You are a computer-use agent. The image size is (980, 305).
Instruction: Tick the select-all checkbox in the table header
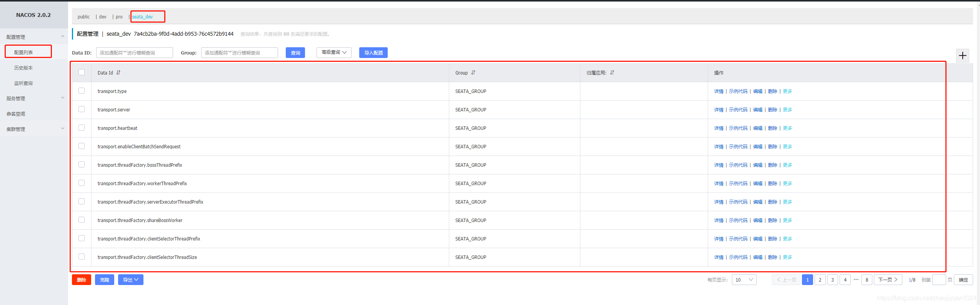[x=82, y=72]
